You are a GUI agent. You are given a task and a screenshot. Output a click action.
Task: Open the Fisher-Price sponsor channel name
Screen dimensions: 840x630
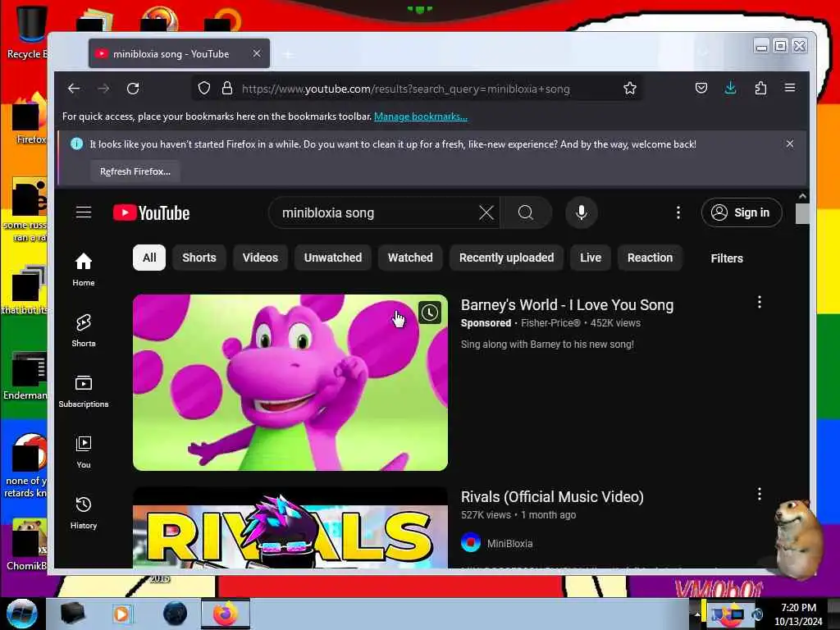(x=550, y=323)
